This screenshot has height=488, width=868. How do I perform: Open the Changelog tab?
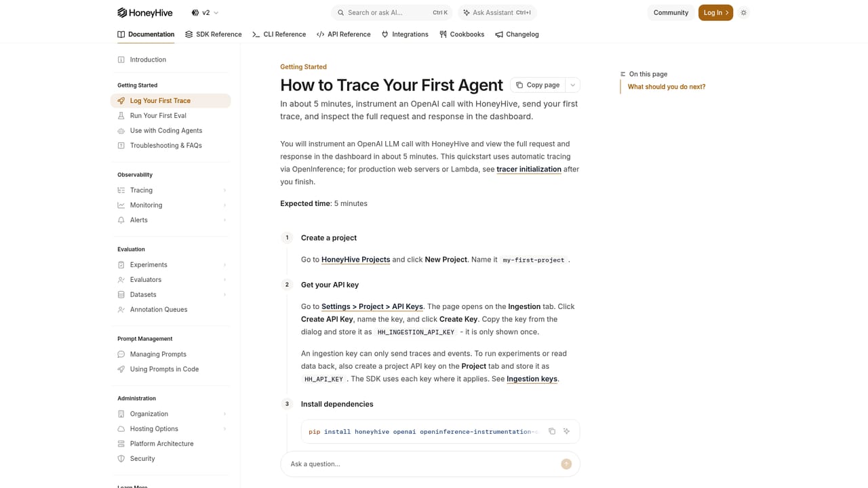click(517, 34)
